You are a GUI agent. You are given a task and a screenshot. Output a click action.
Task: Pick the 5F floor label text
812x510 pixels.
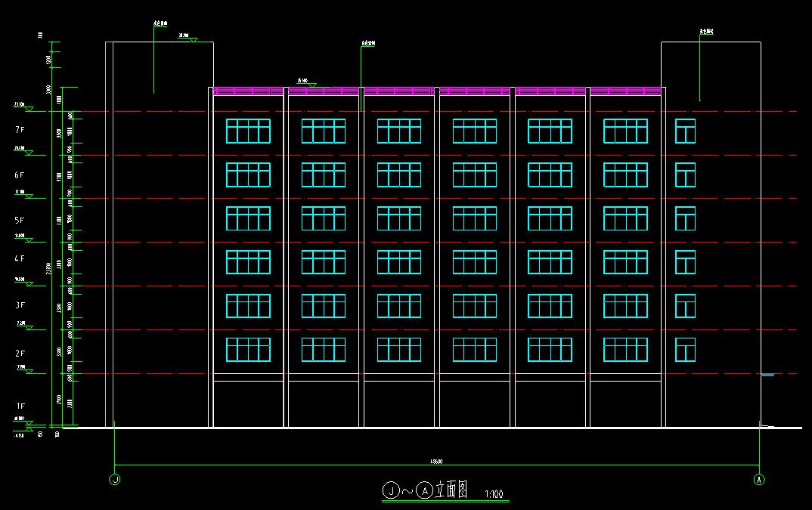tap(20, 221)
